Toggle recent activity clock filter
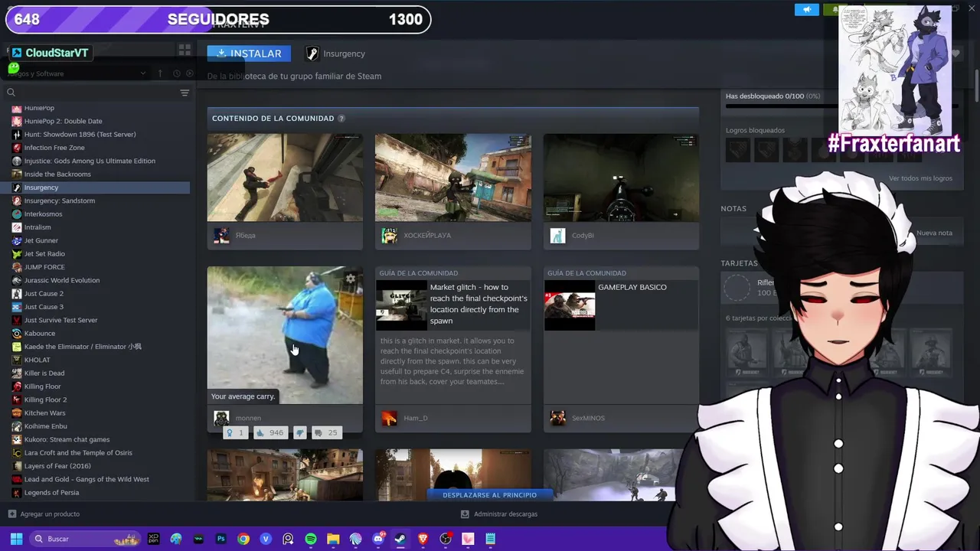The width and height of the screenshot is (980, 551). click(177, 73)
